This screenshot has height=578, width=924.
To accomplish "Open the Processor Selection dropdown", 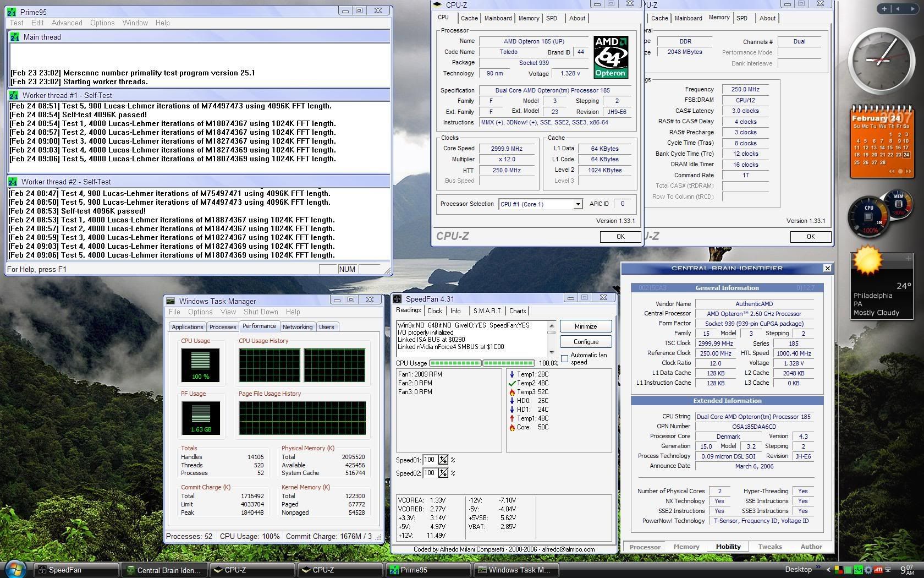I will point(577,204).
